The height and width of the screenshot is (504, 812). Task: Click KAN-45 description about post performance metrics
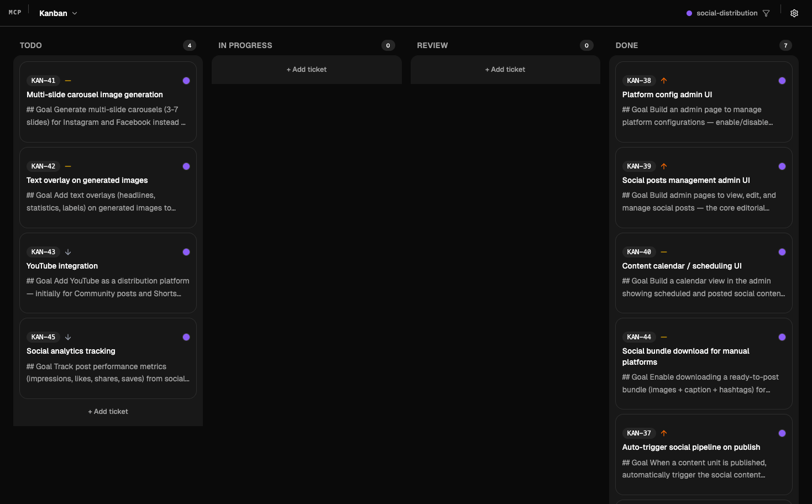pyautogui.click(x=108, y=372)
